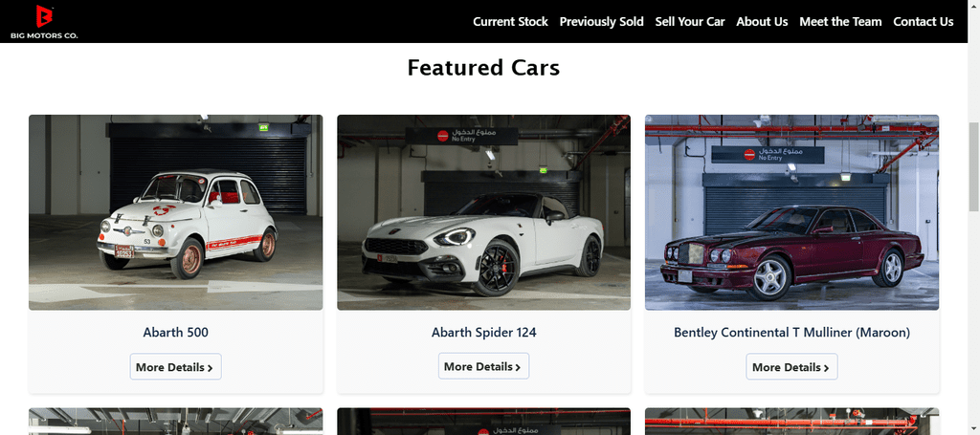View More Details for Bentley Continental

pos(791,367)
